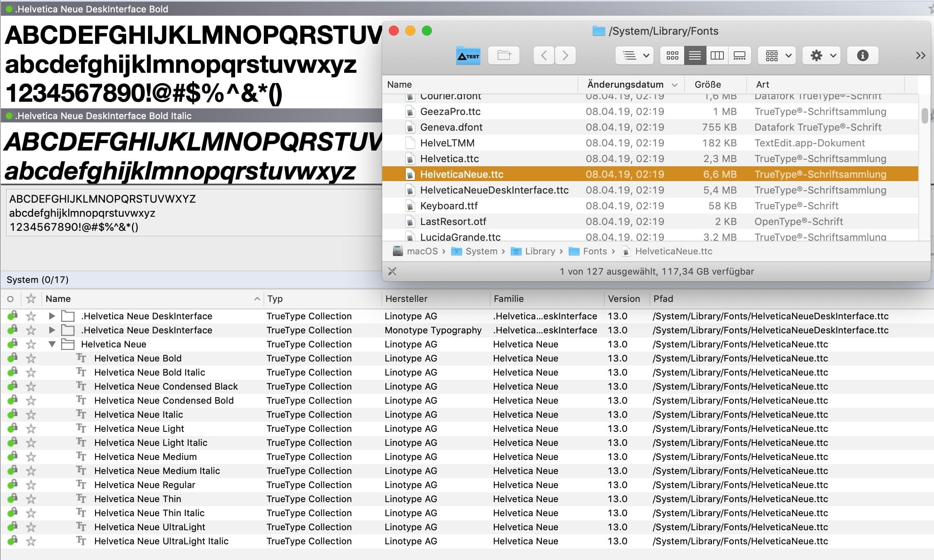The width and height of the screenshot is (934, 560).
Task: Open the TEST folder toolbar icon in Finder
Action: tap(468, 55)
